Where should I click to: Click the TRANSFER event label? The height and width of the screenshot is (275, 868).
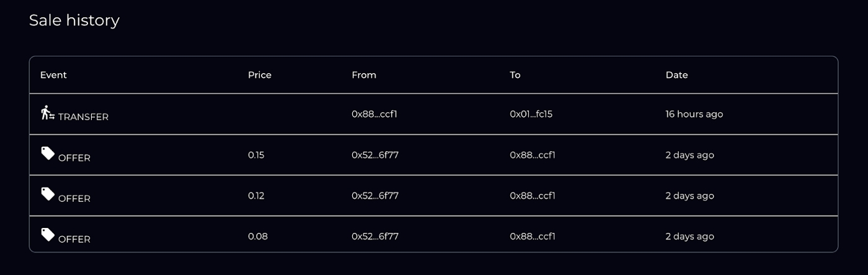click(x=83, y=117)
